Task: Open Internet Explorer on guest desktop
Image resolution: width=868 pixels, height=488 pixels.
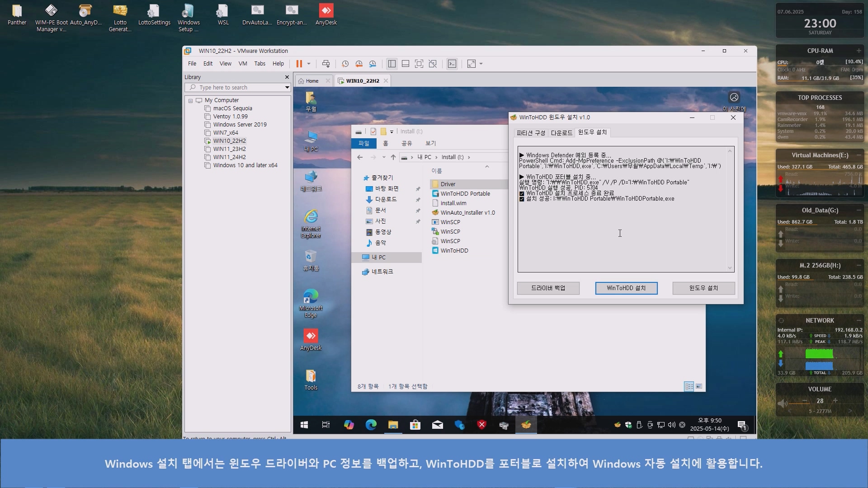Action: click(x=311, y=224)
